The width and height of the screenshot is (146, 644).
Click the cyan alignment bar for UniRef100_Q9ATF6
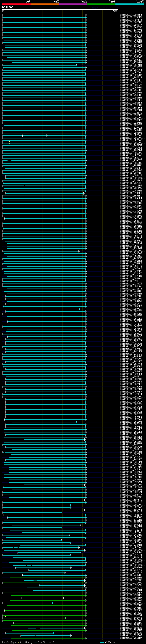[x=44, y=15]
